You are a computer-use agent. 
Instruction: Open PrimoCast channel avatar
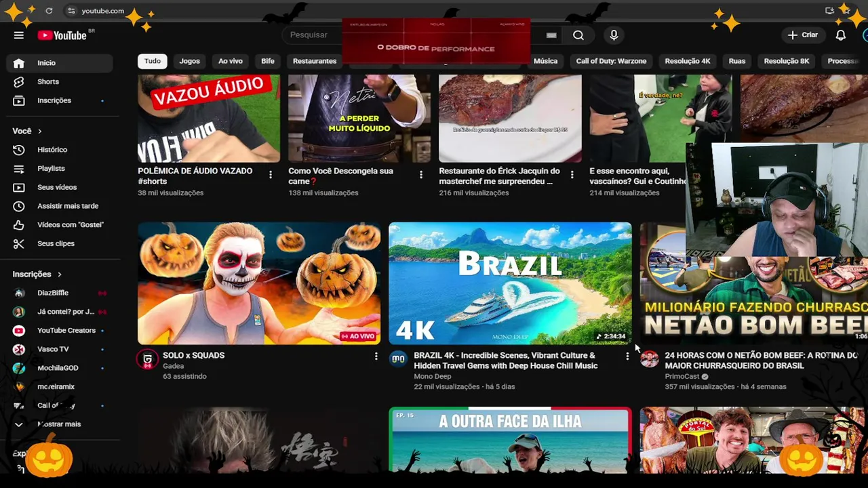click(x=649, y=359)
